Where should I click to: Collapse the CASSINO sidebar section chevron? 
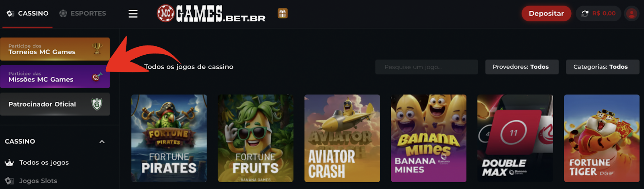(102, 142)
